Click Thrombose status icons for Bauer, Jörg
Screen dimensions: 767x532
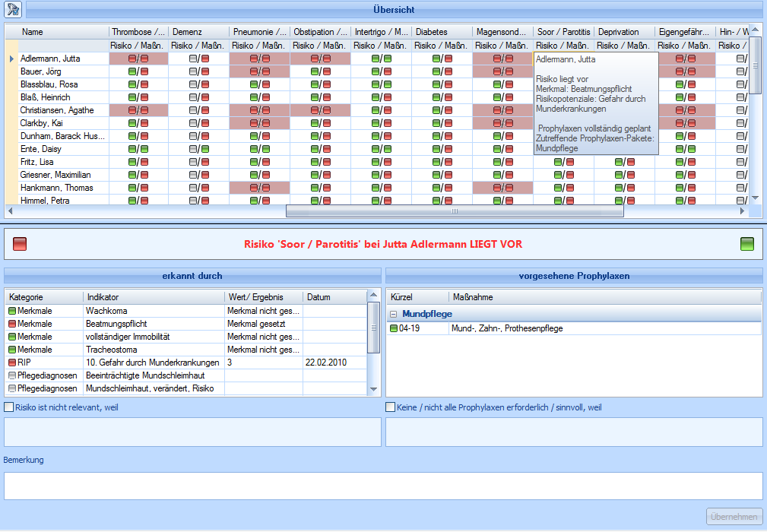click(x=138, y=71)
